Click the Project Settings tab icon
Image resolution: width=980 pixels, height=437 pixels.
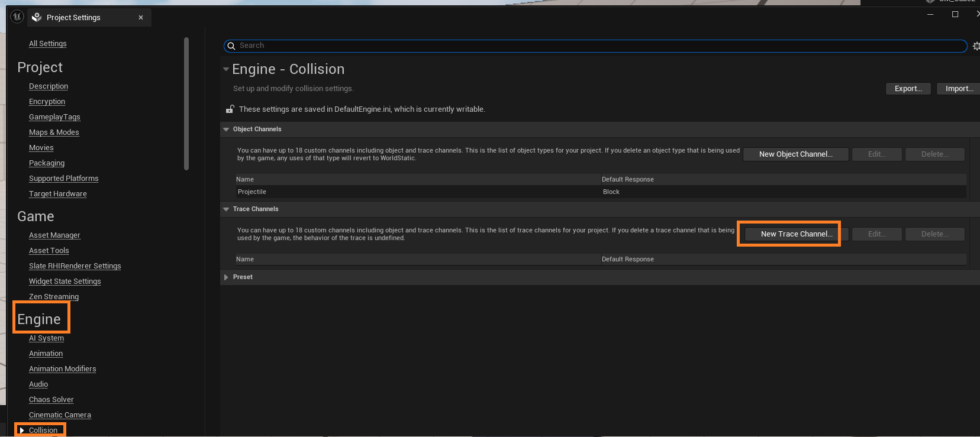point(37,17)
